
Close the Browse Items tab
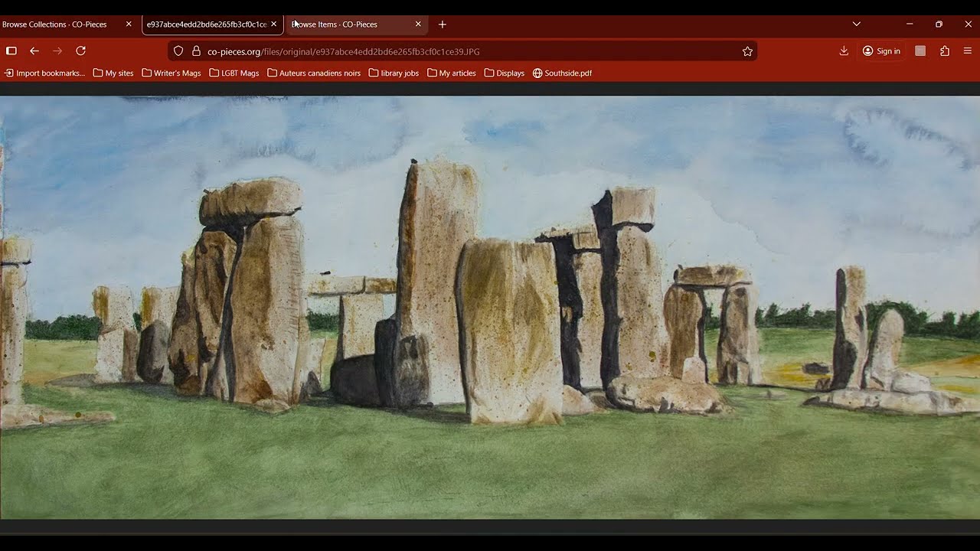[418, 24]
